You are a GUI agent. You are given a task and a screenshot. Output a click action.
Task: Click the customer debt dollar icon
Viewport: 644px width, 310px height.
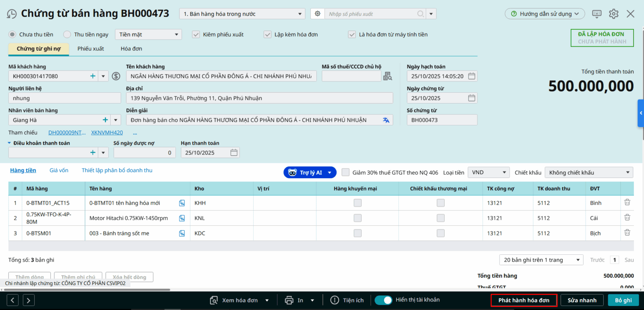[116, 76]
